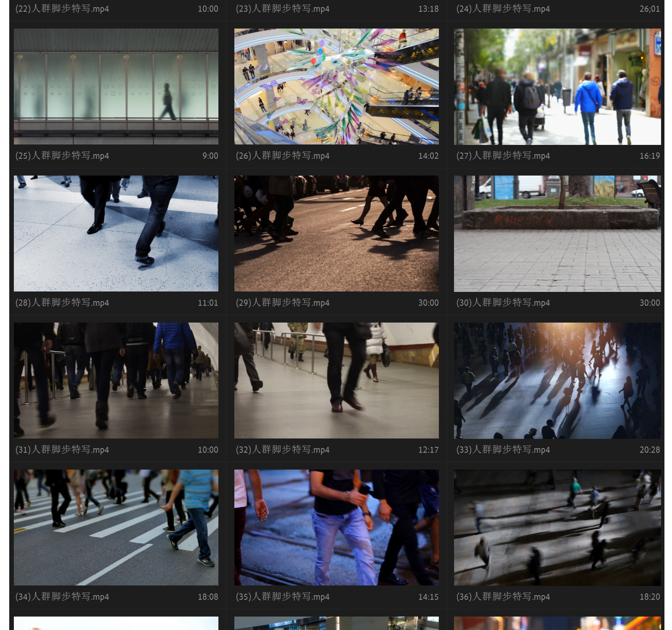Click the file name "(29)人群脚步特写.mp4"

pyautogui.click(x=283, y=303)
